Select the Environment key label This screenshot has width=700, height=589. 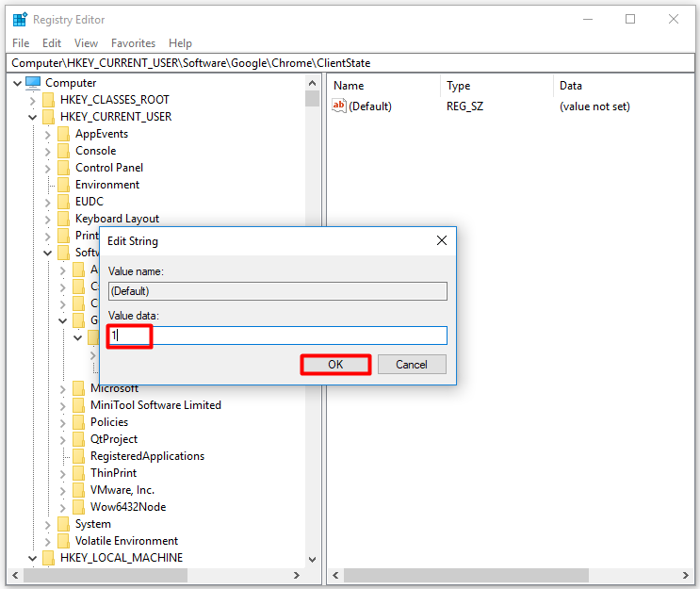[107, 185]
